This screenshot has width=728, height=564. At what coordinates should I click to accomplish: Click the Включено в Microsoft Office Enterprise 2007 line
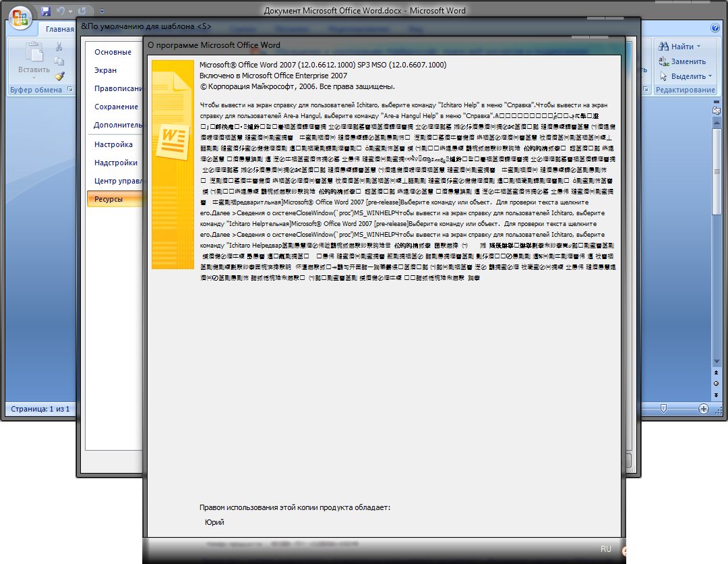[x=273, y=76]
